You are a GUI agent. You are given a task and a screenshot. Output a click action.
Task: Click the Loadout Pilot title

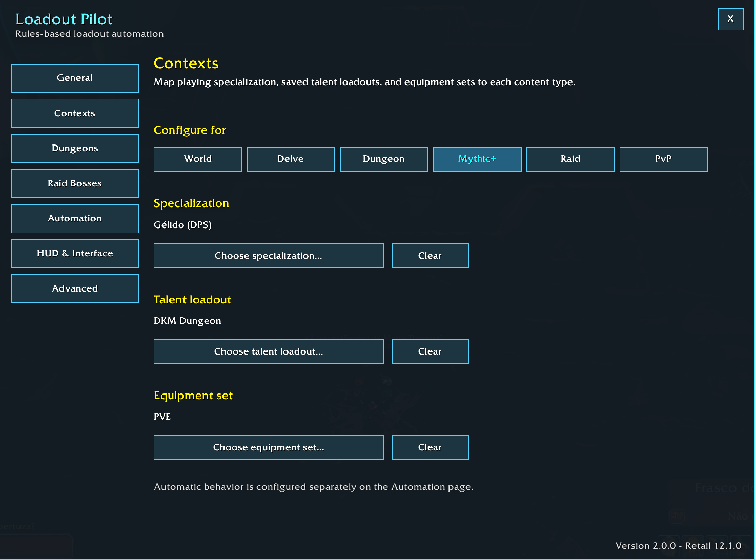tap(64, 19)
